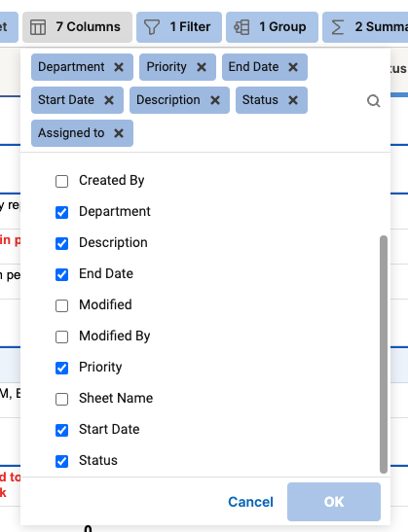
Task: Open the 7 Columns selector
Action: tap(78, 27)
